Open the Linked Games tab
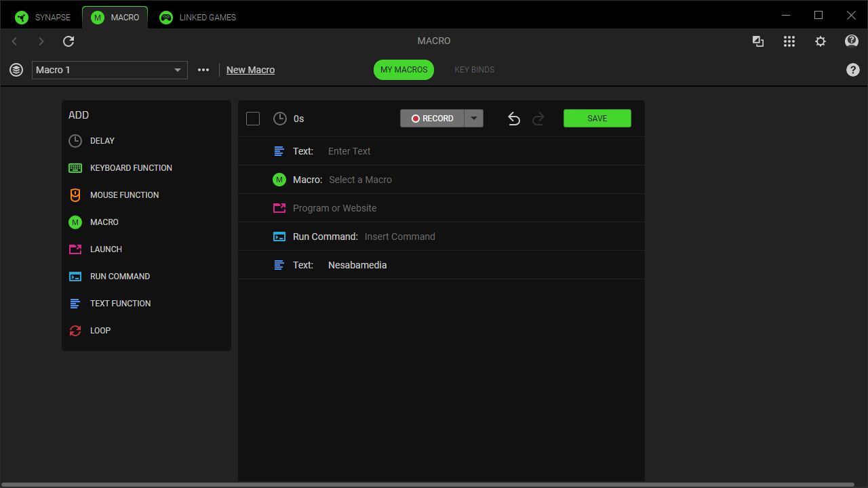868x488 pixels. (x=198, y=18)
